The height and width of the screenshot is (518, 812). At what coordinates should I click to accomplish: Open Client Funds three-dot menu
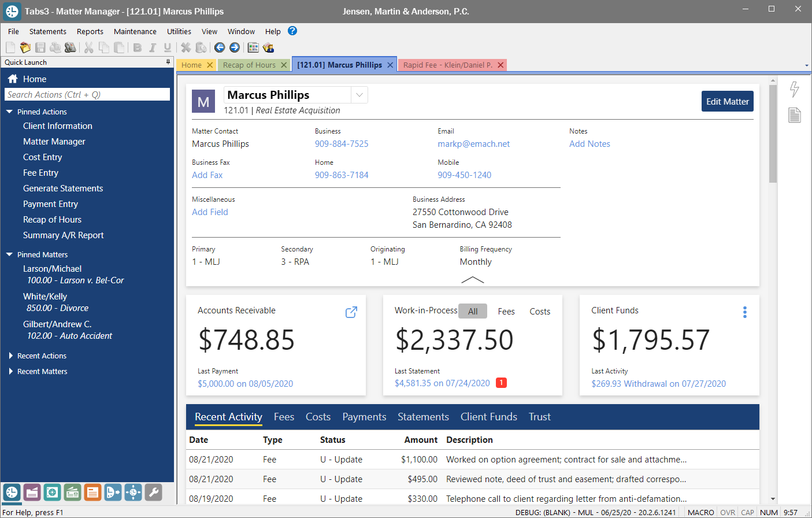(745, 312)
